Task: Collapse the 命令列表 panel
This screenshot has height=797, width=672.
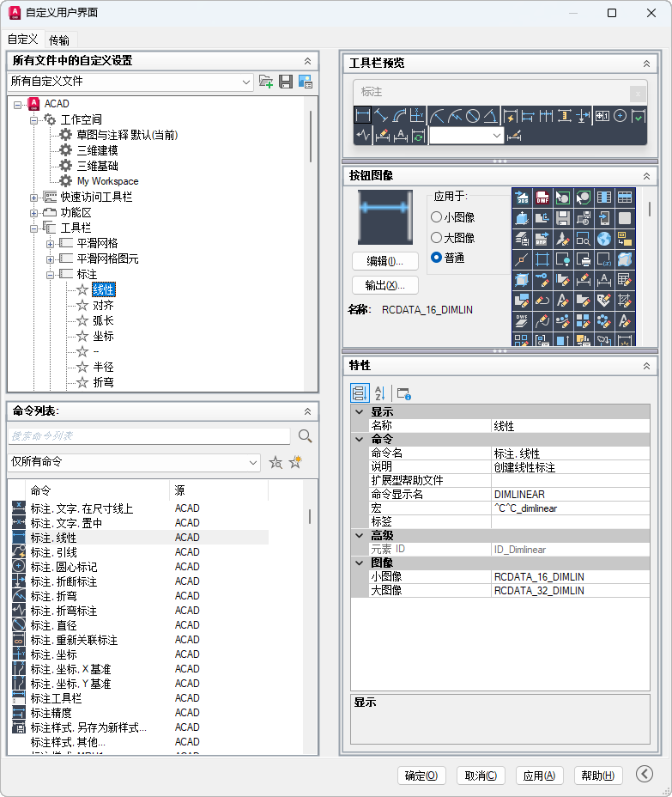Action: tap(307, 411)
